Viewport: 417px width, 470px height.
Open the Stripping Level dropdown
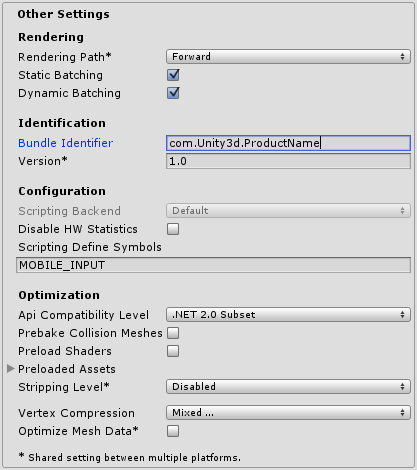[288, 387]
